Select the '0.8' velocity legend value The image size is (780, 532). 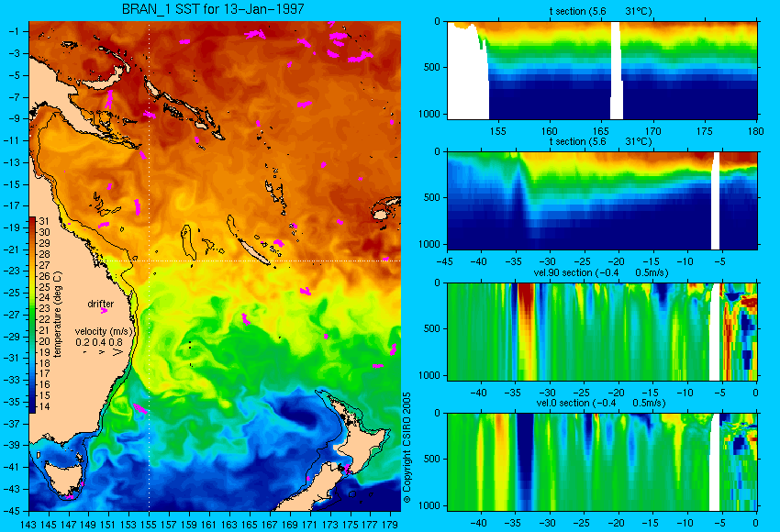pyautogui.click(x=116, y=342)
